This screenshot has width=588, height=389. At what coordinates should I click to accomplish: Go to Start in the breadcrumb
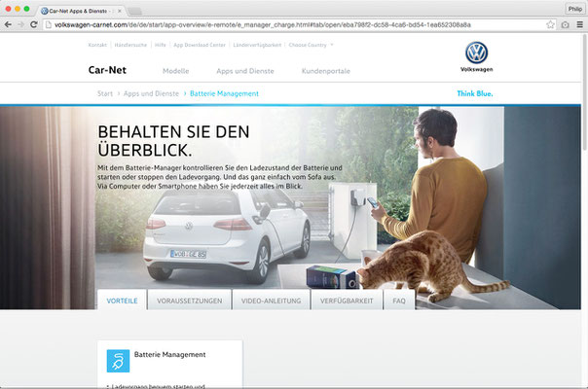105,93
